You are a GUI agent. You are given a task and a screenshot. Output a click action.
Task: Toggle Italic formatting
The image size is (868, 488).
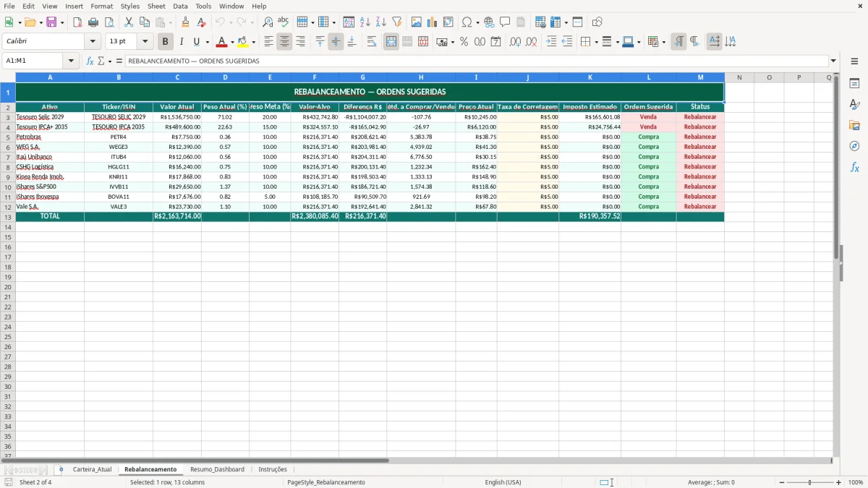click(x=182, y=42)
